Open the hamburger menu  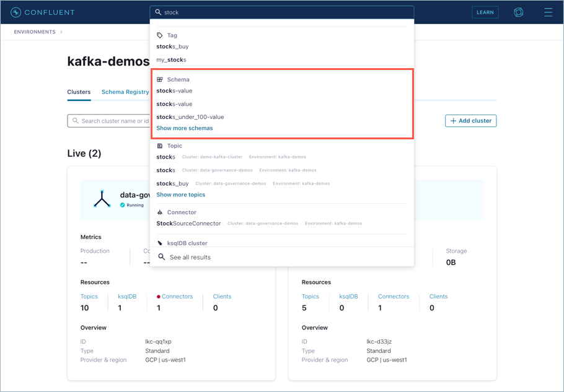point(547,12)
